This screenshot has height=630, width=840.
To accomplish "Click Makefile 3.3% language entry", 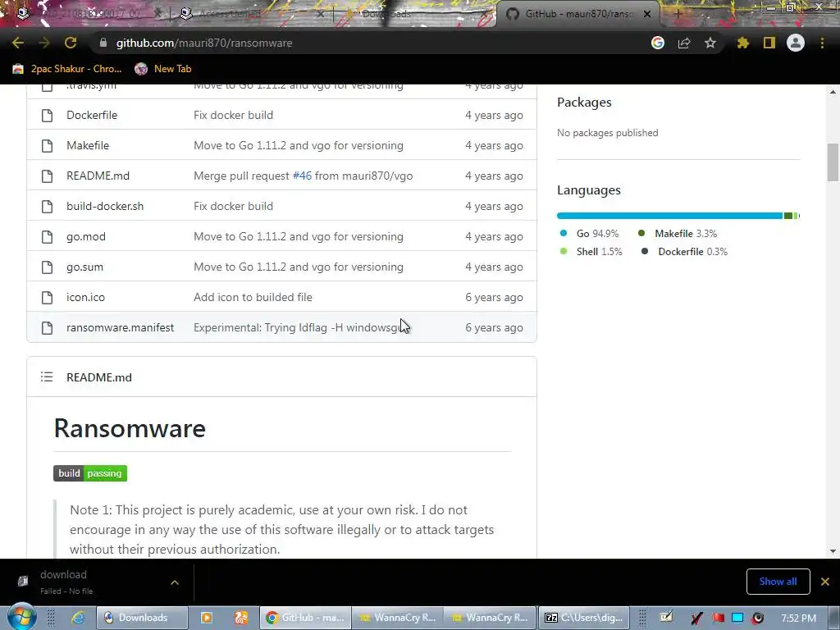I will 677,234.
